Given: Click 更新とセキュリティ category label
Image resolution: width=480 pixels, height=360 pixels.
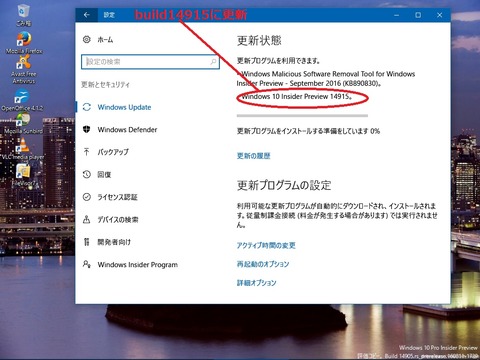Looking at the screenshot, I should click(105, 84).
